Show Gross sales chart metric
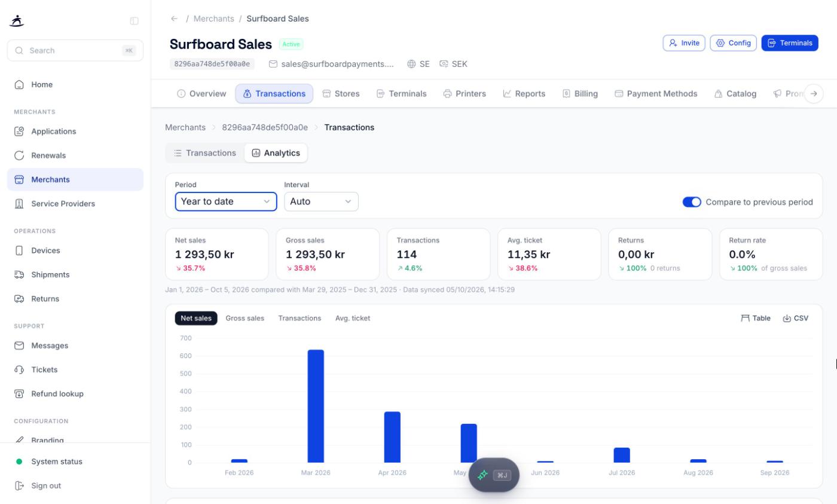This screenshot has width=837, height=504. click(245, 318)
